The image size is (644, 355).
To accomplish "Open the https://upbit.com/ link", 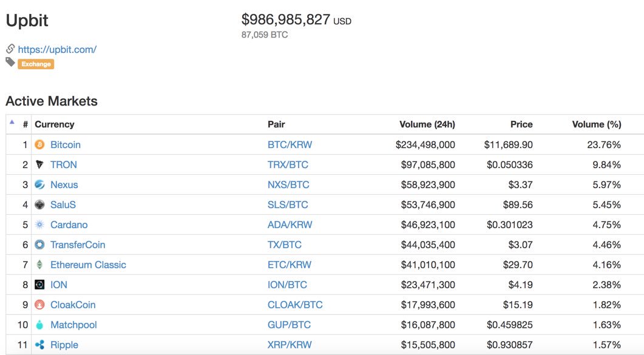I will (57, 49).
